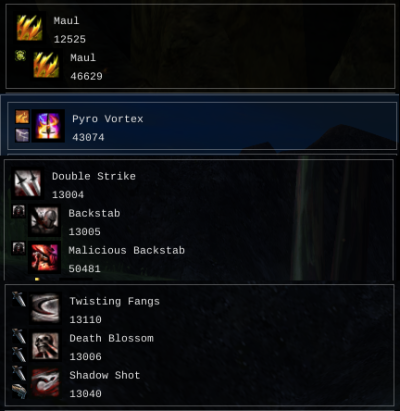Image resolution: width=400 pixels, height=411 pixels.
Task: Click skill ID 13006 under Death Blossom
Action: coord(85,356)
